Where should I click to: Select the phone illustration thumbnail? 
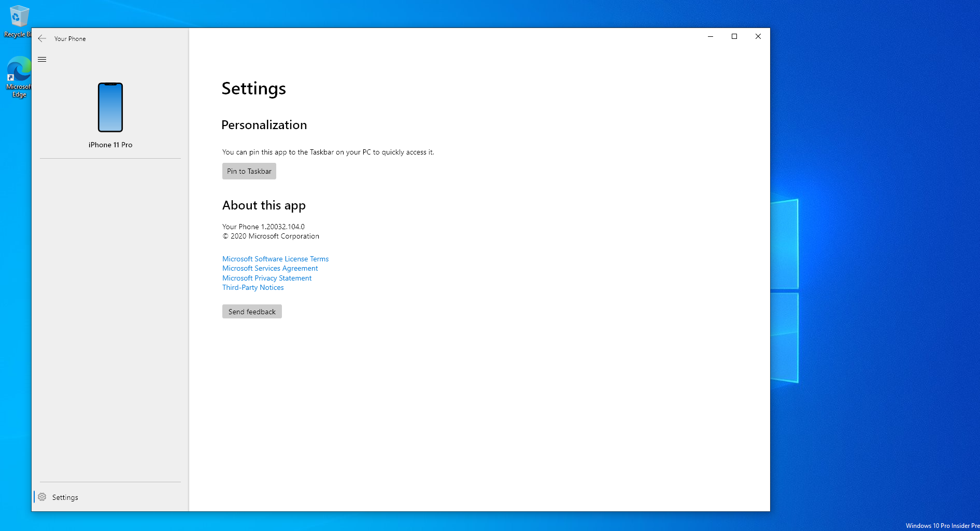click(110, 107)
